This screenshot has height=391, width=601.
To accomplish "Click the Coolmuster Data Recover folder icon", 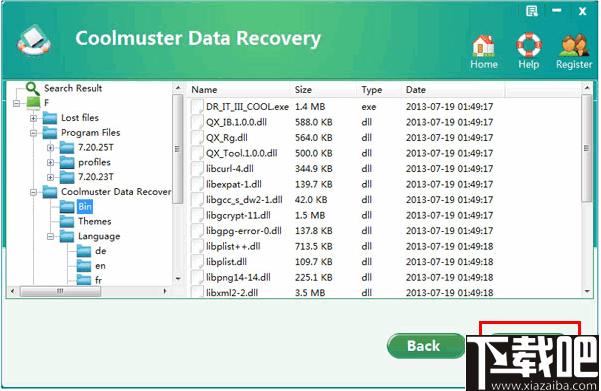I will tap(50, 192).
